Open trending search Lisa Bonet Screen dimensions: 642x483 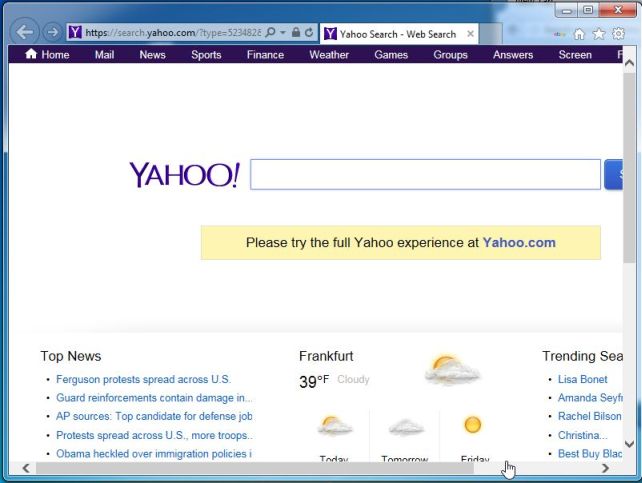tap(583, 379)
